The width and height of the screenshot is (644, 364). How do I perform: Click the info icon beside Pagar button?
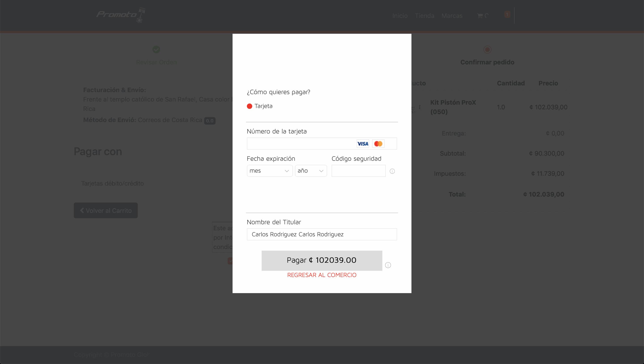388,265
